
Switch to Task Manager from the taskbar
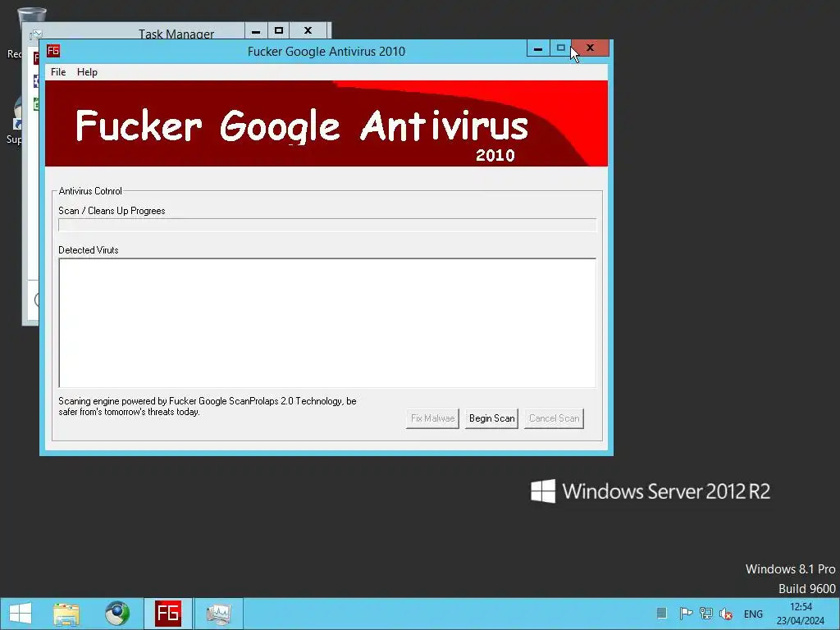218,614
